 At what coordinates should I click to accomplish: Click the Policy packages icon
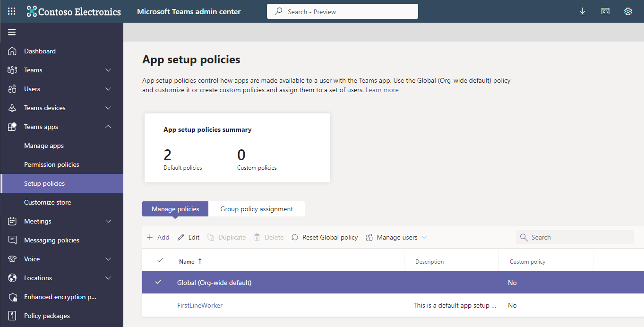point(12,316)
